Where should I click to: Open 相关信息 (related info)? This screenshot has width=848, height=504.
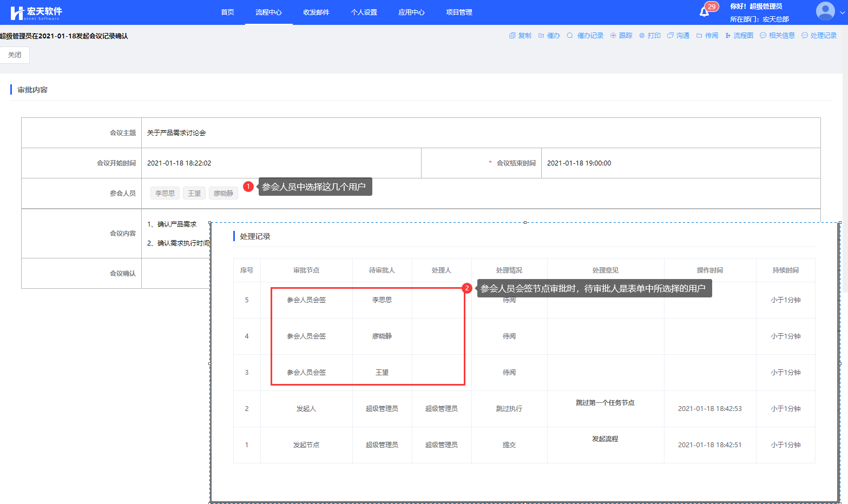(777, 36)
